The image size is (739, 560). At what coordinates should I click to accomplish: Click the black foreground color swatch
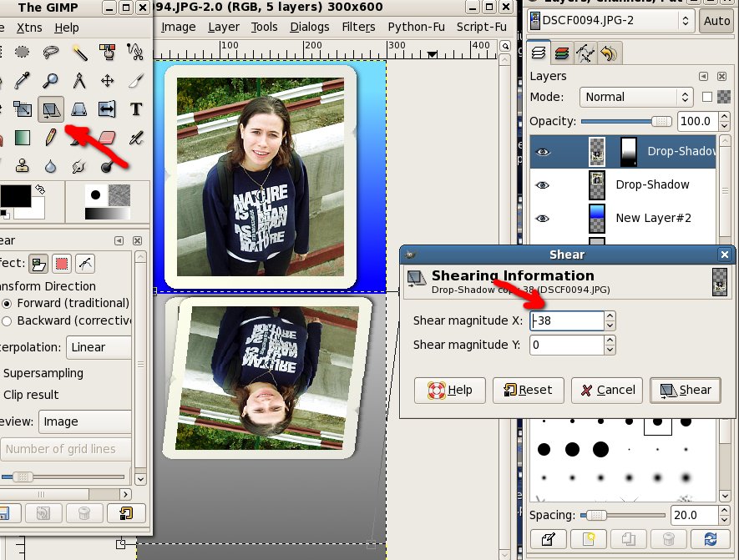[x=16, y=196]
